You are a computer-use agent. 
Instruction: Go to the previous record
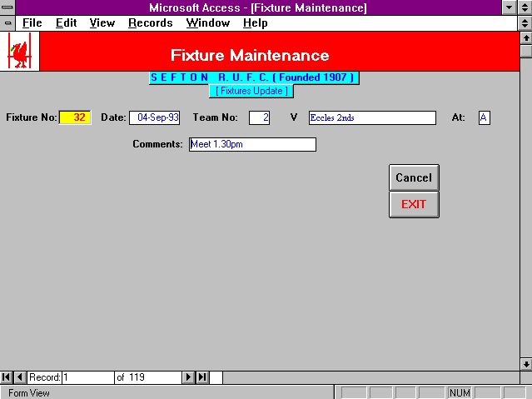click(x=20, y=377)
